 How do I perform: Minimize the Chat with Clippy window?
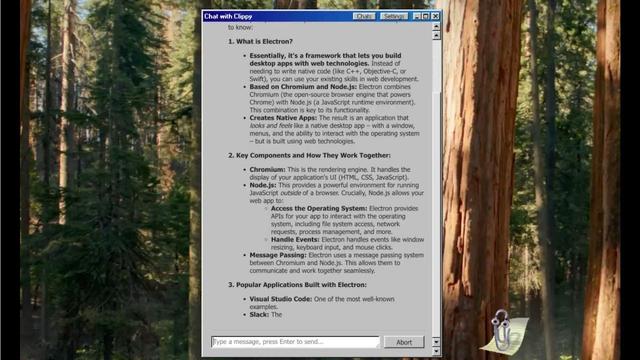click(417, 16)
